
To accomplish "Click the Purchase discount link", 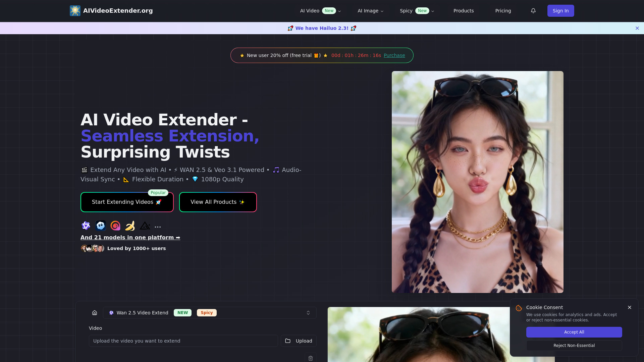I will (394, 55).
